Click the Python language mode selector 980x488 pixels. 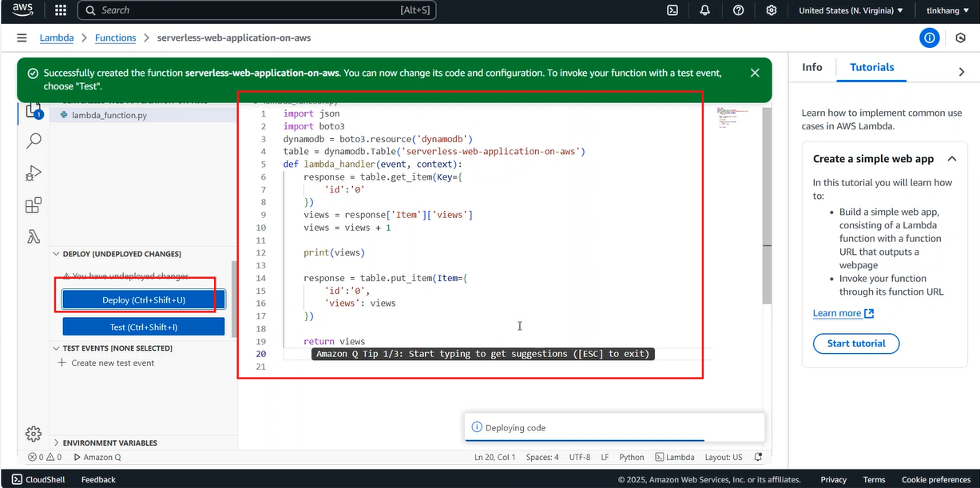coord(632,458)
